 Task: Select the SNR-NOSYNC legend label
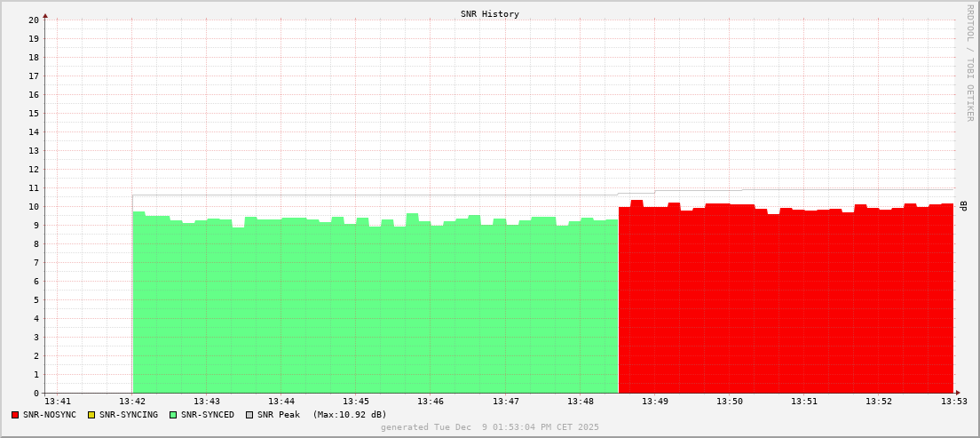click(x=50, y=415)
